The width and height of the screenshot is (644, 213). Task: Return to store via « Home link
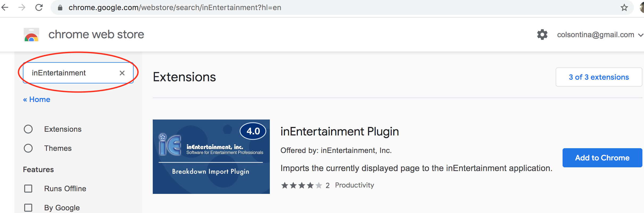pos(36,99)
